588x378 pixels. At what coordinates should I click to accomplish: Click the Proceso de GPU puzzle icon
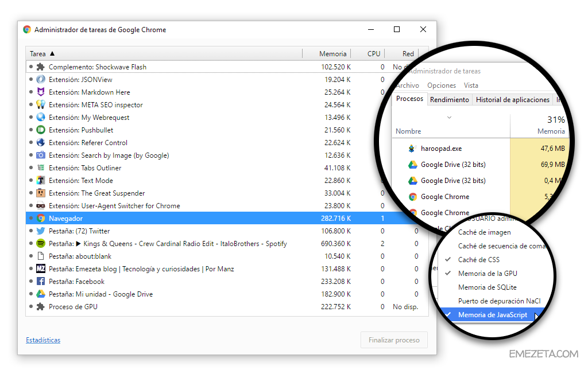[x=41, y=307]
